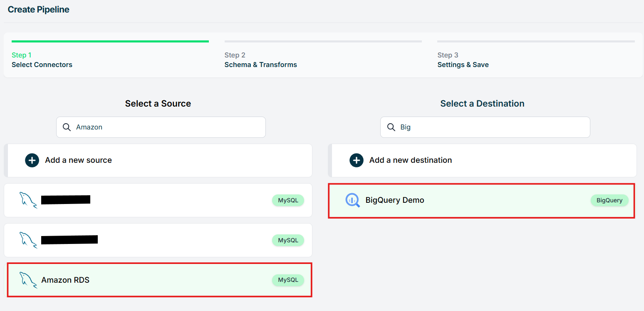
Task: Click the Amazon RDS label text
Action: point(65,280)
